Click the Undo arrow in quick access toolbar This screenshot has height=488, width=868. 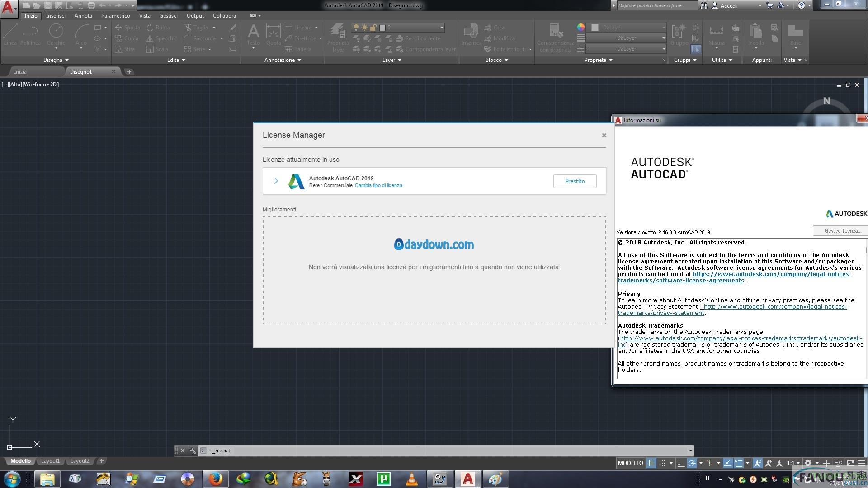[x=102, y=5]
